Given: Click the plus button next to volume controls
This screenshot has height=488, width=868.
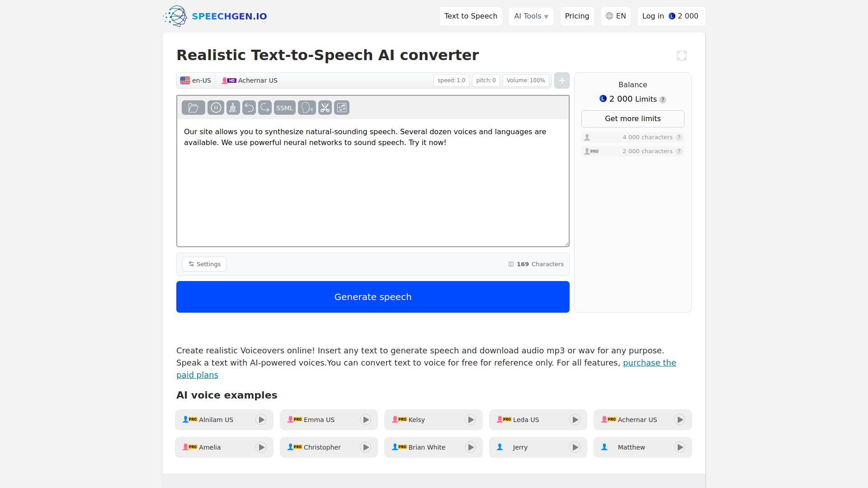Looking at the screenshot, I should [x=561, y=80].
